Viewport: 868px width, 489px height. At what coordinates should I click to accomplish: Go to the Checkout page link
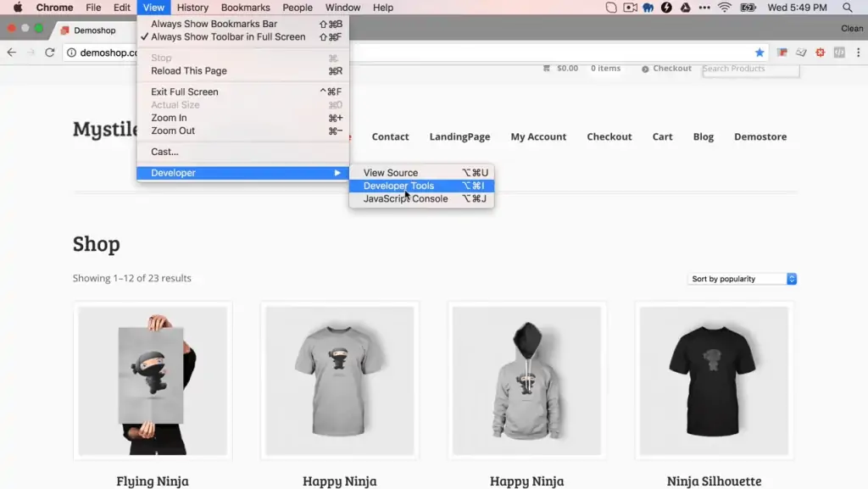click(609, 136)
